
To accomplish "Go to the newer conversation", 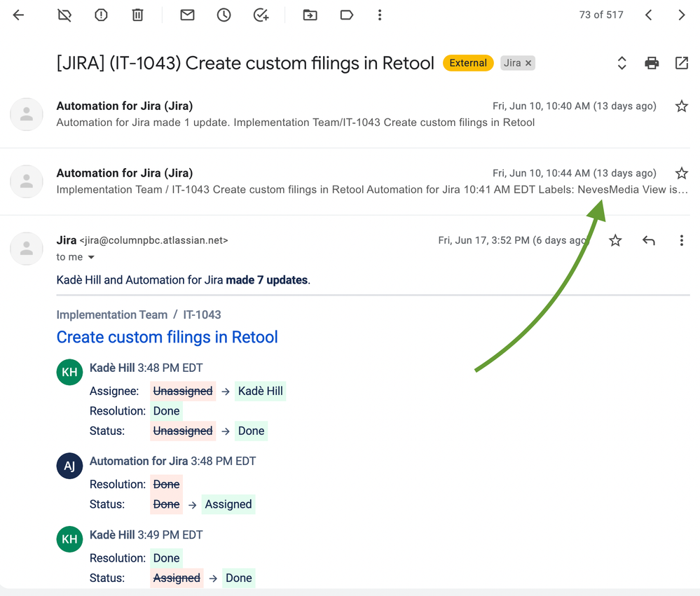I will pyautogui.click(x=649, y=15).
